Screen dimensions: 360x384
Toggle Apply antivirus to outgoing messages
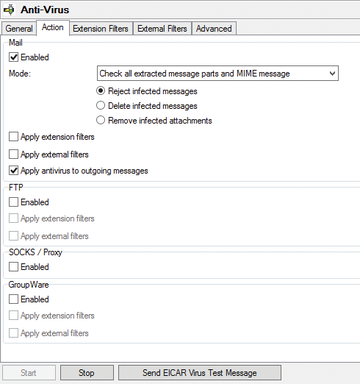click(14, 171)
